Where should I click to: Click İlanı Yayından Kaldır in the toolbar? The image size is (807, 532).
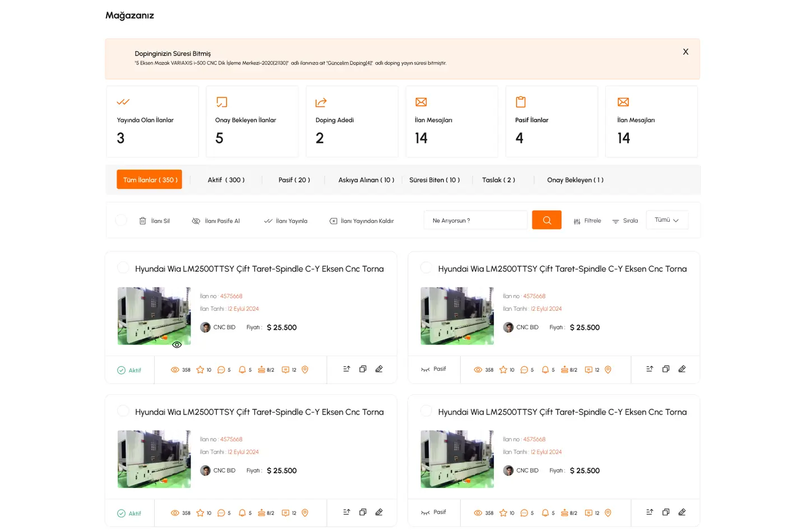(361, 221)
